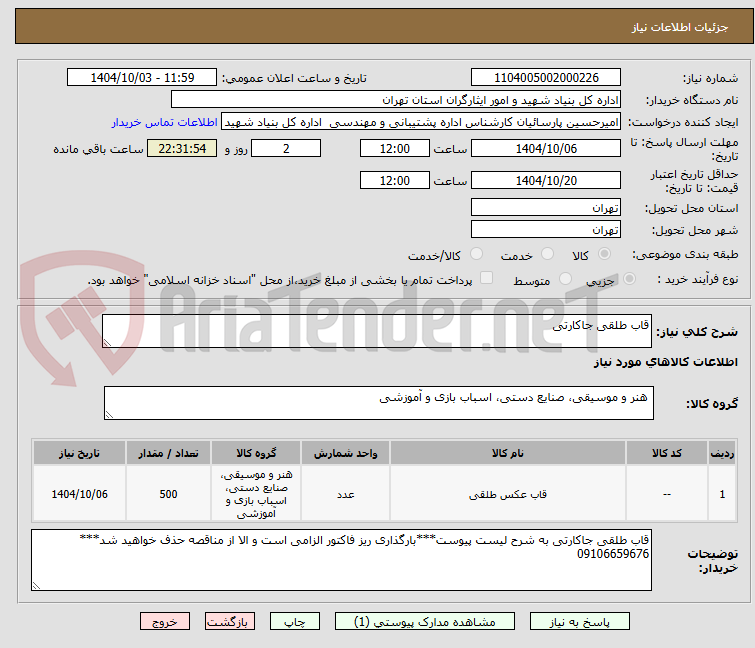Click the استان محل تحویل field تهران
Viewport: 755px width, 648px height.
coord(546,207)
